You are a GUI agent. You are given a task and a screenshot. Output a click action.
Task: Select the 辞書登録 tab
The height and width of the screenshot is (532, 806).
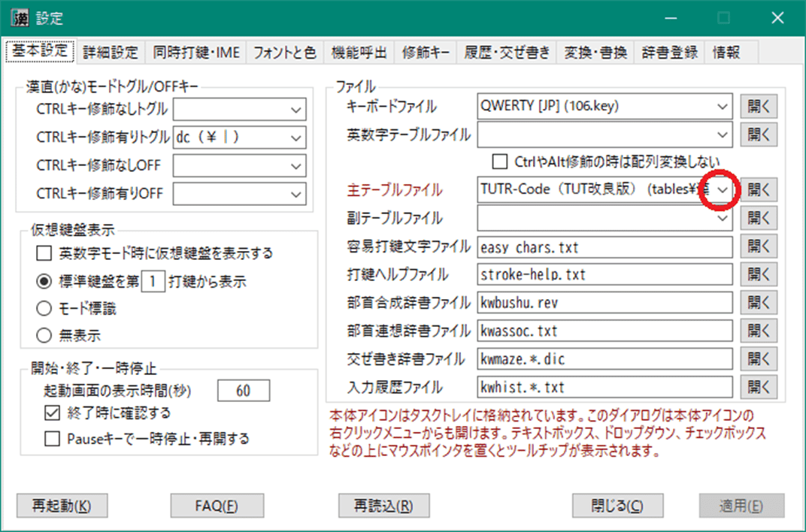click(670, 53)
